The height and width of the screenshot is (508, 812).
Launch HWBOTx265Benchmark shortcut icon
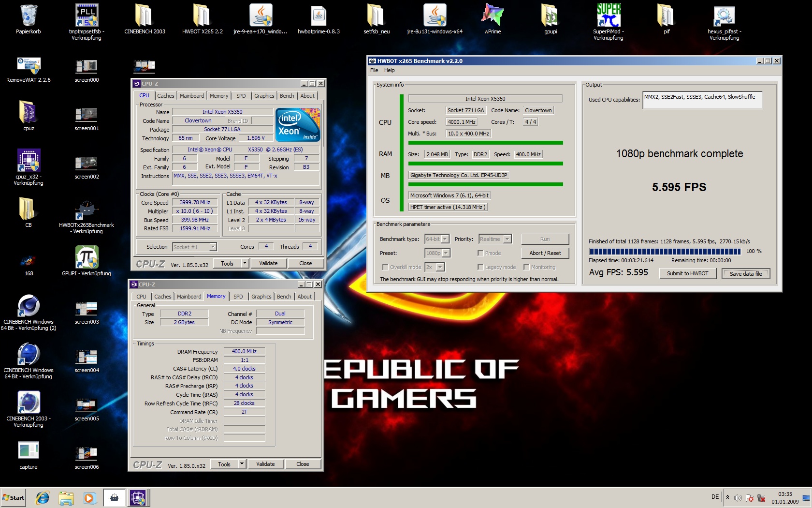87,210
